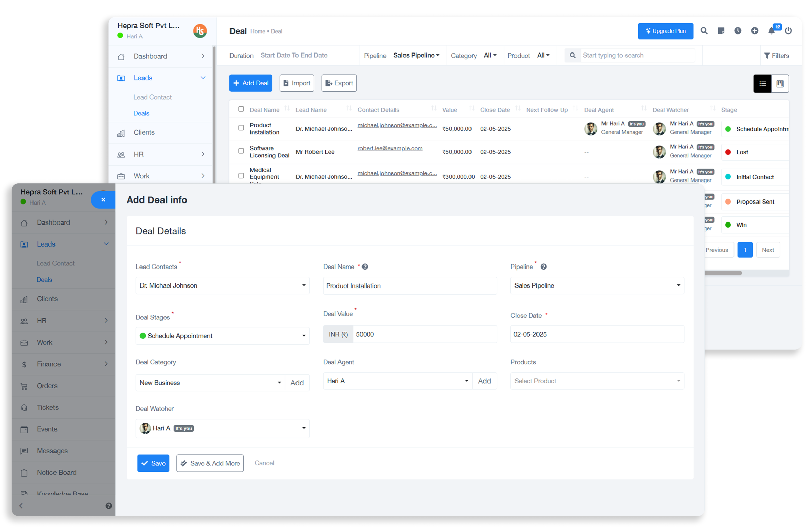Click the horizontal scrollbar under deals table
The width and height of the screenshot is (811, 532).
click(x=722, y=273)
